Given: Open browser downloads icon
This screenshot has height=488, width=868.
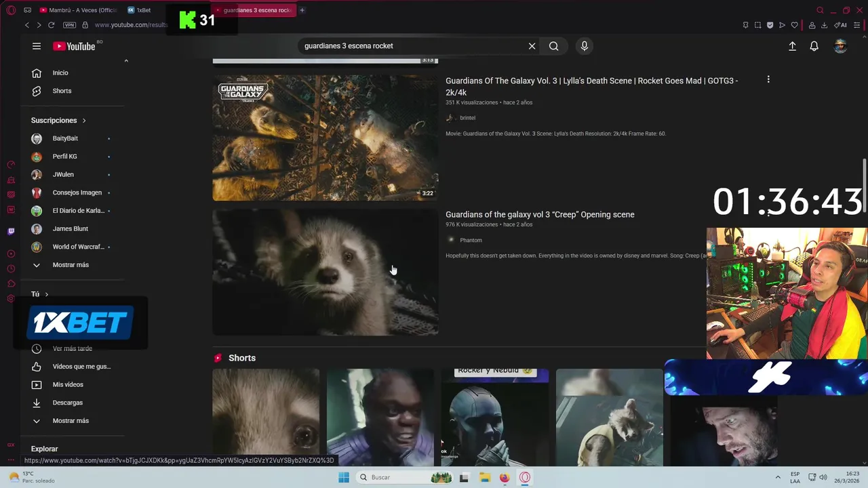Looking at the screenshot, I should (824, 25).
